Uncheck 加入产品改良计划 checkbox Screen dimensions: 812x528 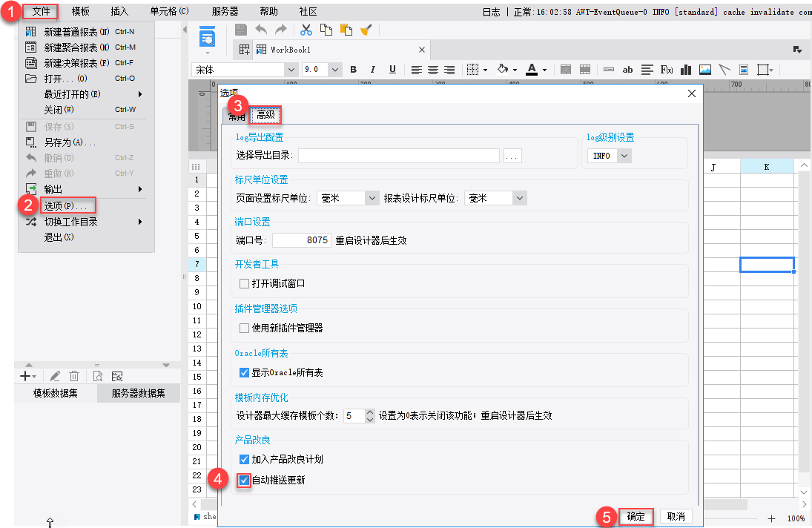(x=245, y=459)
